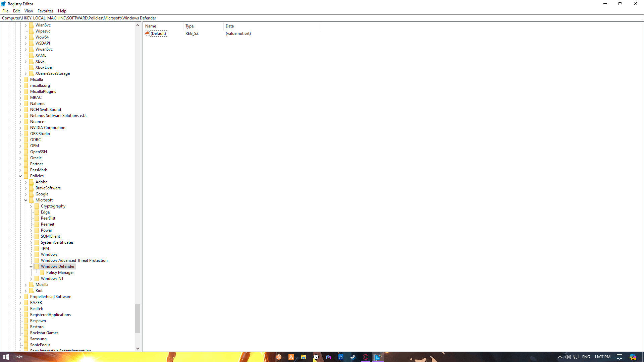Viewport: 644px width, 362px height.
Task: Open the Windows Start menu
Action: pos(6,357)
